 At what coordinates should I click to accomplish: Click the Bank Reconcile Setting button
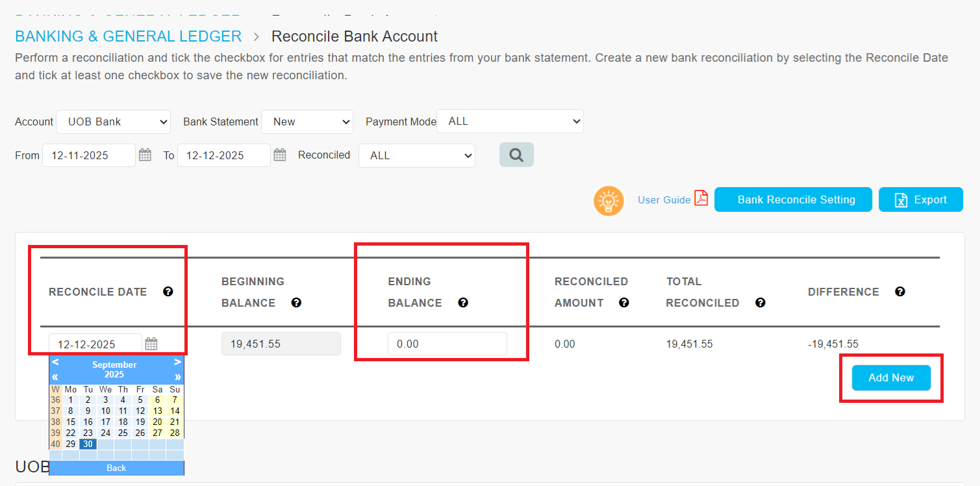pyautogui.click(x=793, y=200)
